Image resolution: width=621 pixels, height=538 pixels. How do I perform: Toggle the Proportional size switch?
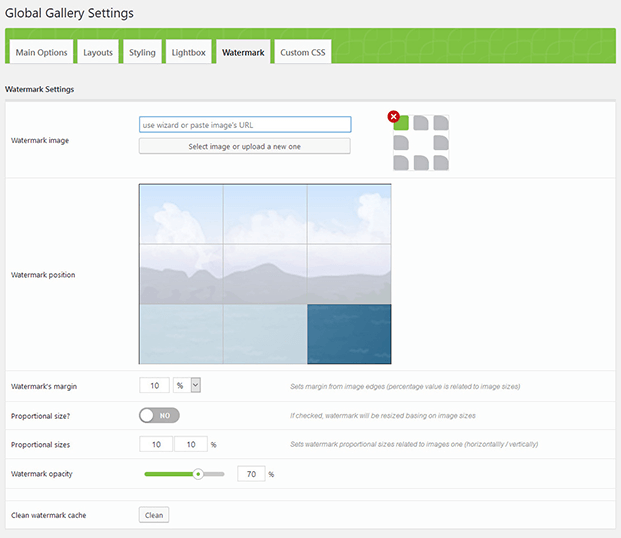(x=160, y=415)
